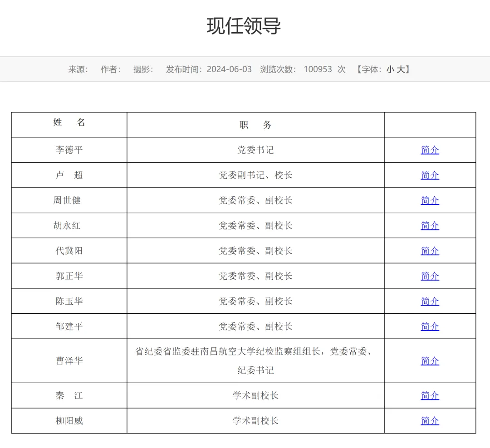The width and height of the screenshot is (490, 448).
Task: Open 简介 link for 秦江
Action: (x=430, y=395)
